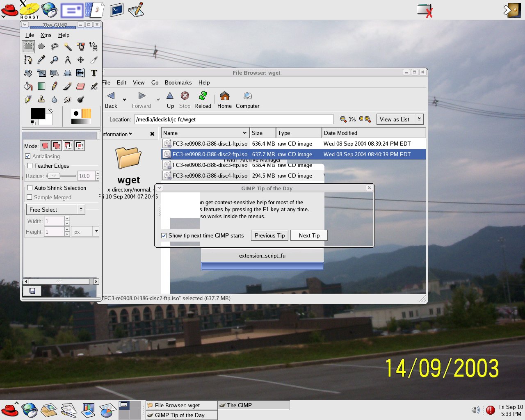Go to Home folder in File Browser
The width and height of the screenshot is (525, 420).
pyautogui.click(x=224, y=100)
